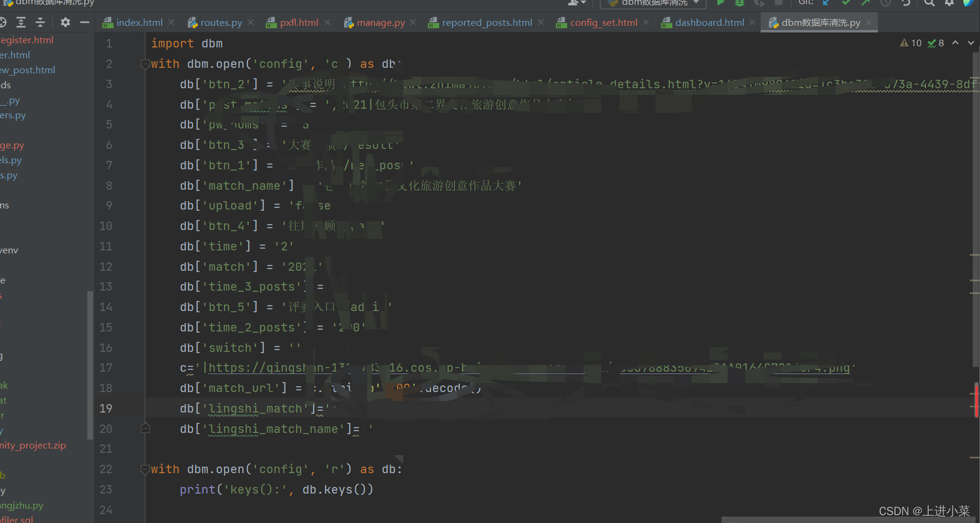Open the user account dropdown icon
This screenshot has width=980, height=523.
[x=577, y=2]
